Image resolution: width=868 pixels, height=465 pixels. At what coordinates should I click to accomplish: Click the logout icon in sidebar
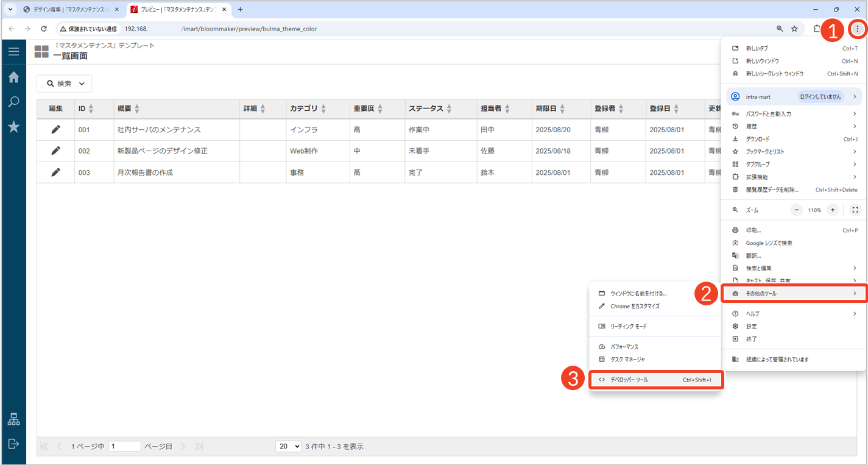click(x=13, y=444)
